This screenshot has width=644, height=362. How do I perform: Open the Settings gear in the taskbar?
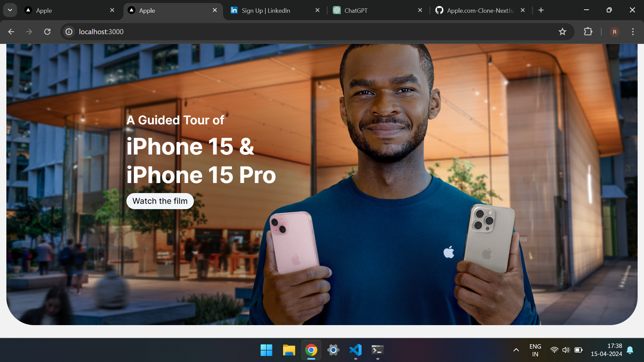click(x=333, y=350)
